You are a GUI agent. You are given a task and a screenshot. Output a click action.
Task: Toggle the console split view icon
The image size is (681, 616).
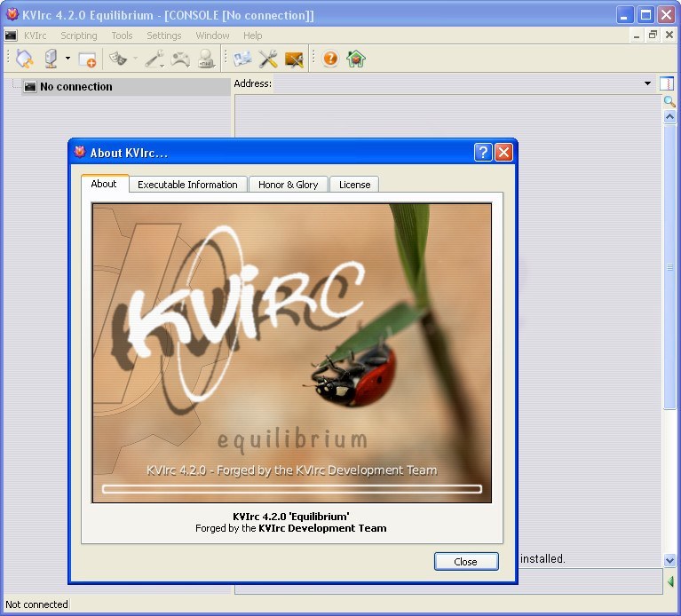click(x=666, y=83)
